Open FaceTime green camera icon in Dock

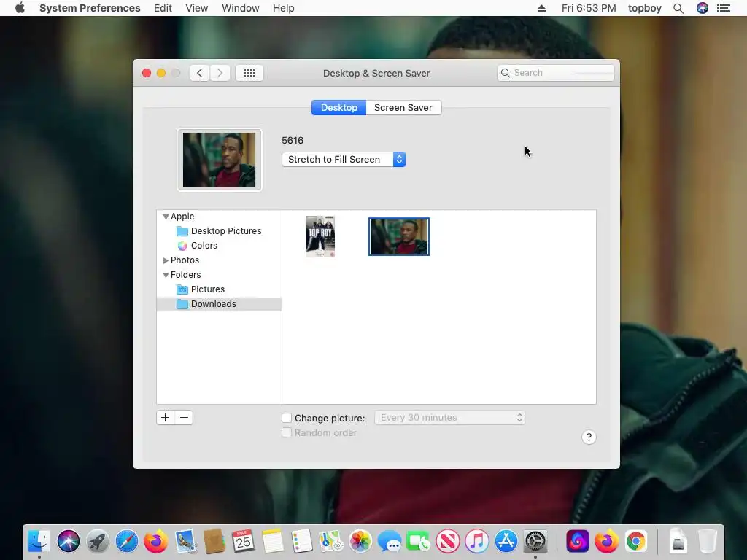pos(418,542)
